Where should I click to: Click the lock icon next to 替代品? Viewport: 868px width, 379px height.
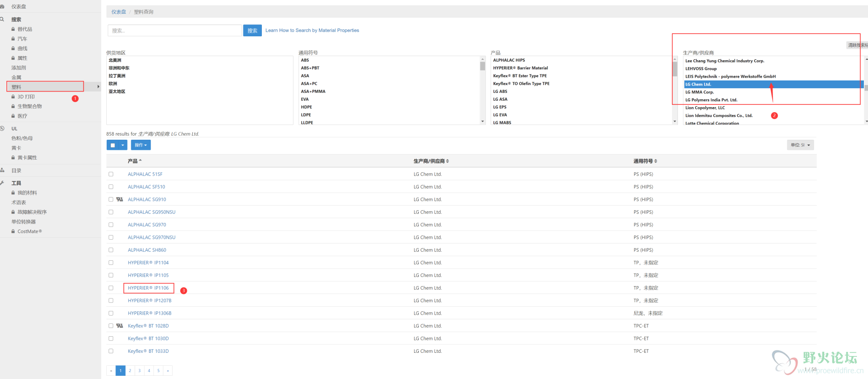[13, 29]
